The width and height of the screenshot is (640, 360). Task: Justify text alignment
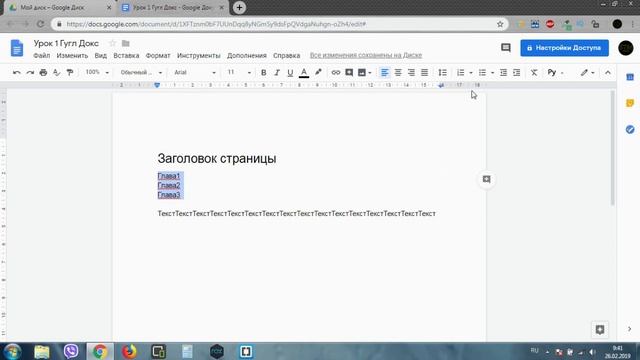point(424,73)
